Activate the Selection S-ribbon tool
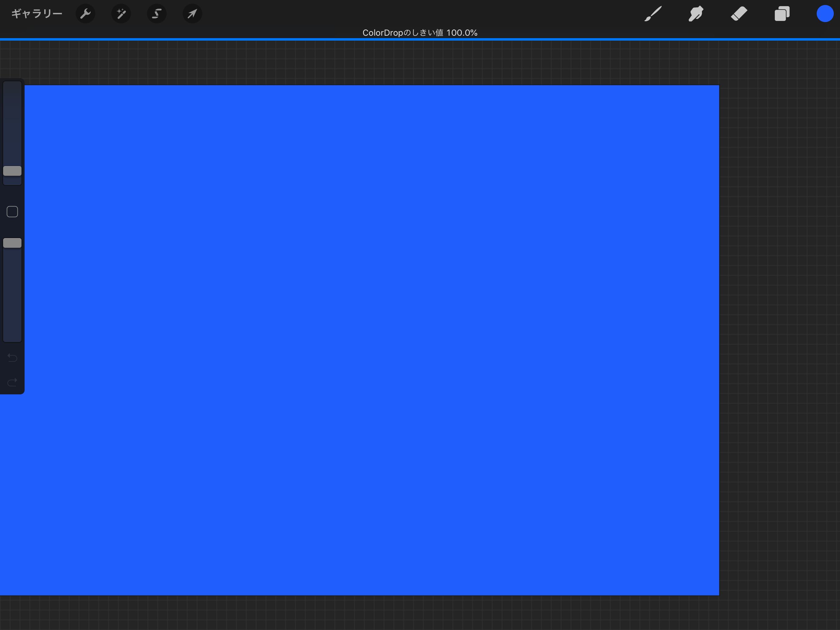Viewport: 840px width, 630px height. 157,14
